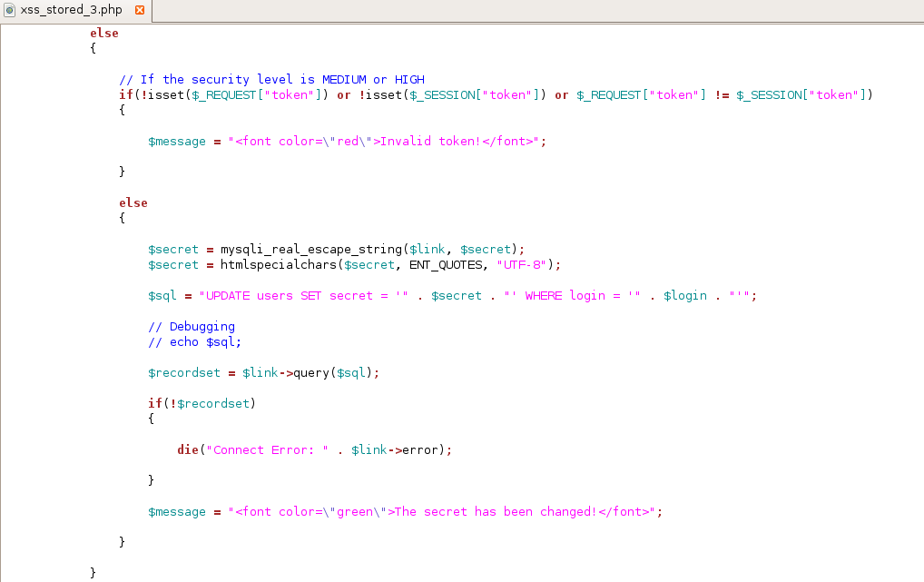Click the else keyword before the $secret lines
924x582 pixels.
[x=133, y=202]
